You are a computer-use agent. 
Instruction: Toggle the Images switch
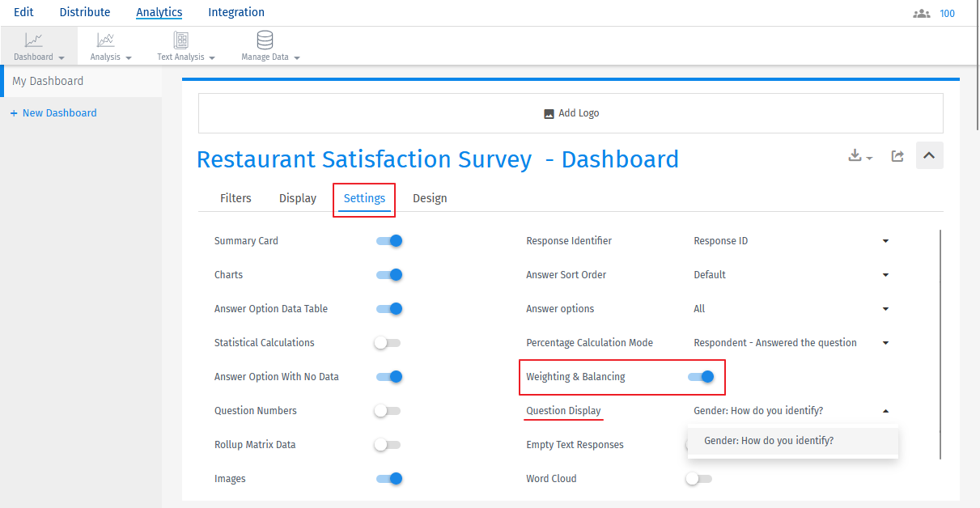click(389, 479)
